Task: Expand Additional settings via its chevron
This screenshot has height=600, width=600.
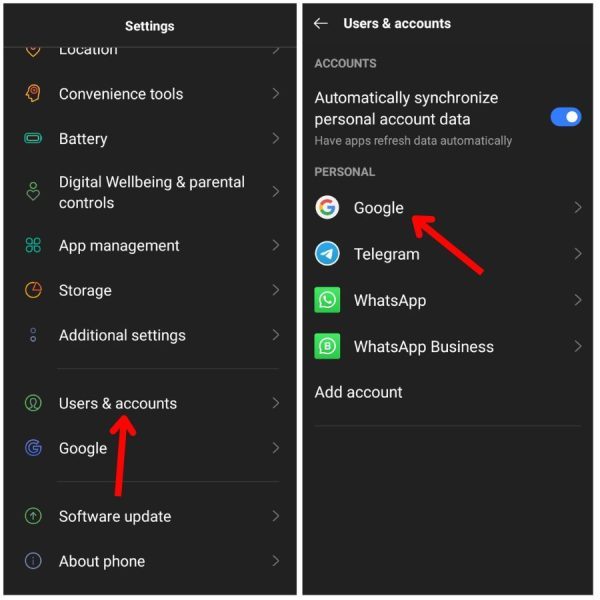Action: [x=276, y=335]
